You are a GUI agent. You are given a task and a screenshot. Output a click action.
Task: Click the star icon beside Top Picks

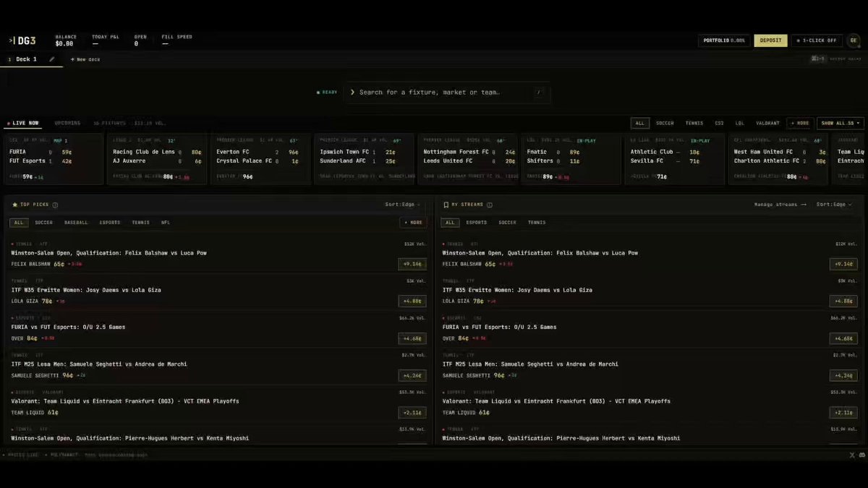pyautogui.click(x=14, y=205)
